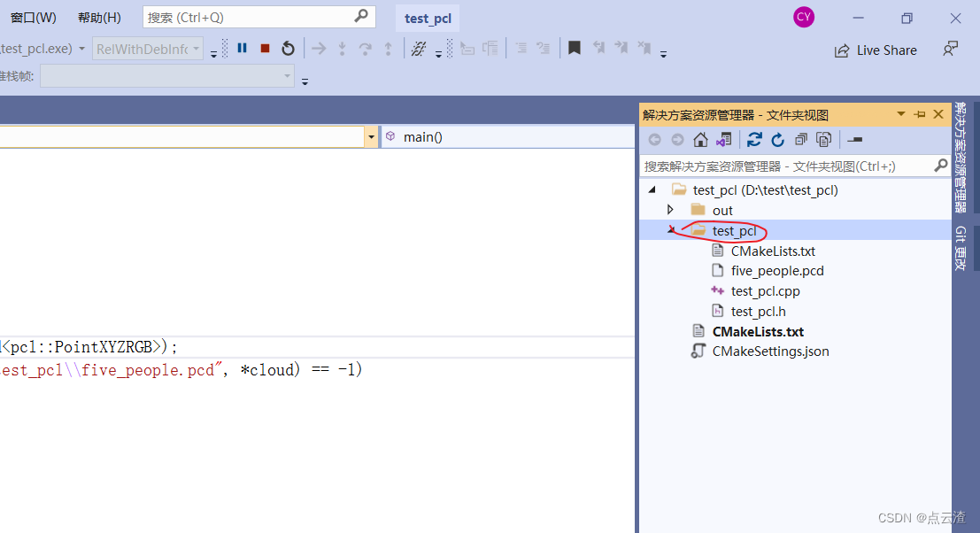Open the scope dropdown arrow left of main()

pyautogui.click(x=371, y=137)
